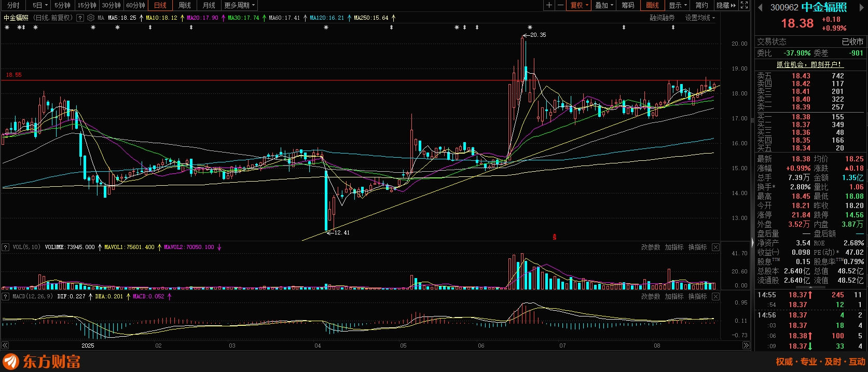Click the red S marker on chart
The image size is (868, 372).
555,237
